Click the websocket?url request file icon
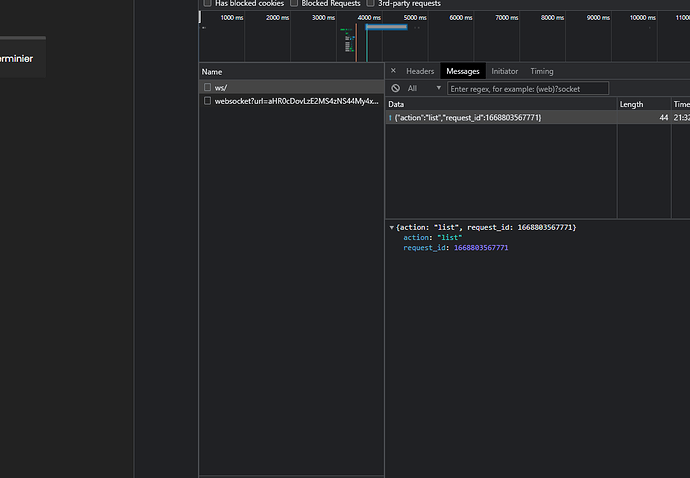The height and width of the screenshot is (478, 690). [x=207, y=101]
